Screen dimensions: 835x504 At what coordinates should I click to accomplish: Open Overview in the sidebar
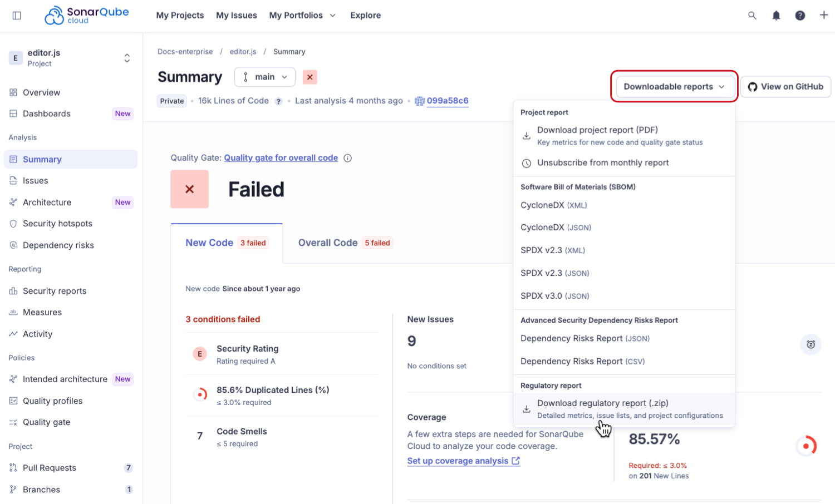point(71,92)
